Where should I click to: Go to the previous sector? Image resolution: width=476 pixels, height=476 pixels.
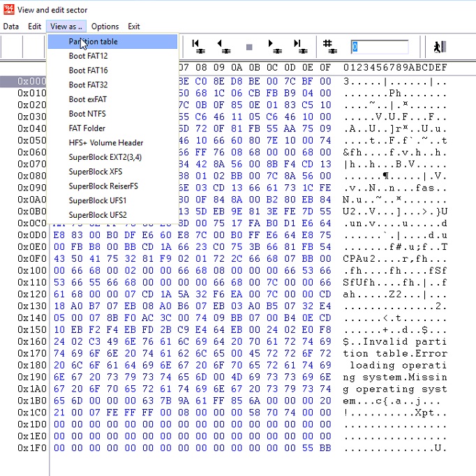click(x=223, y=47)
